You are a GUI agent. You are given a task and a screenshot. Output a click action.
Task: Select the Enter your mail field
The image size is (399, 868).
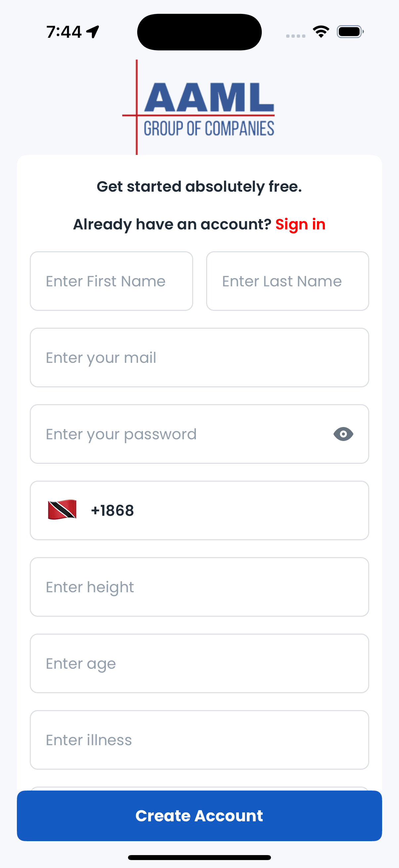tap(199, 358)
